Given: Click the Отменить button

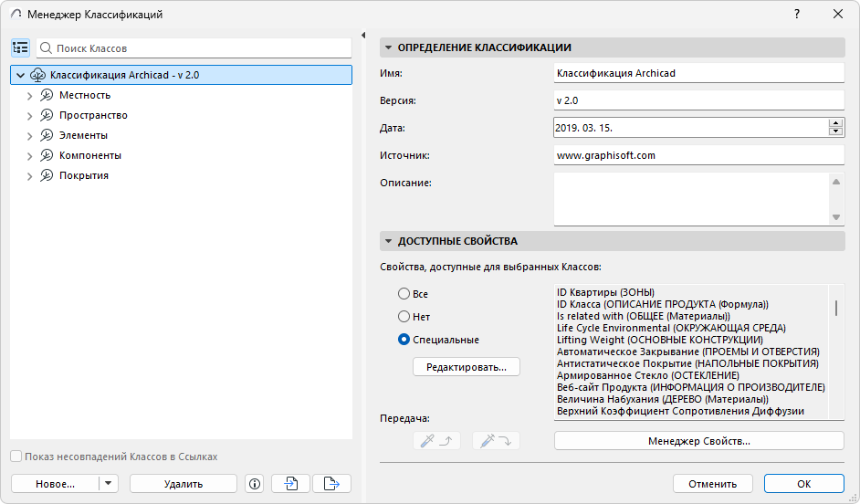Looking at the screenshot, I should (712, 484).
